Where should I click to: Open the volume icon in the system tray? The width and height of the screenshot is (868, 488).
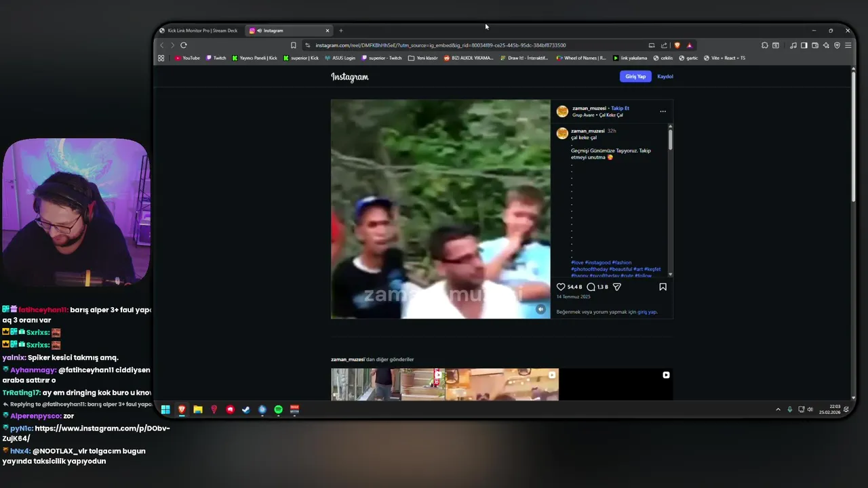(810, 409)
